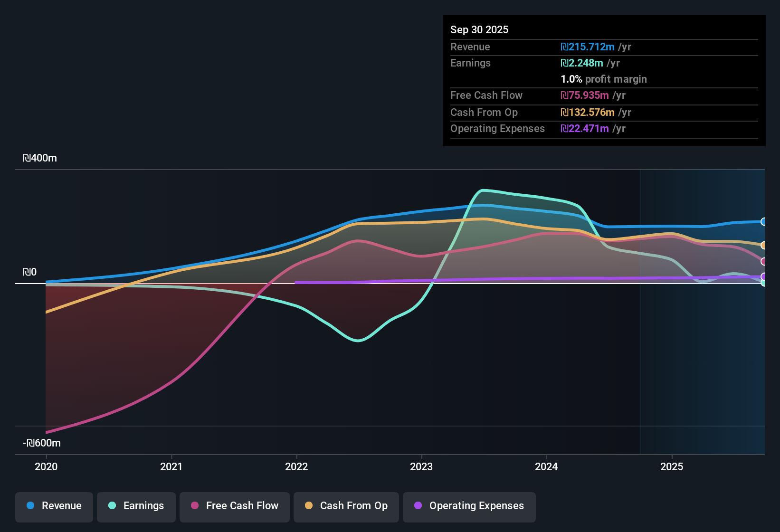Toggle the Earnings series visibility
This screenshot has width=780, height=532.
pyautogui.click(x=136, y=506)
